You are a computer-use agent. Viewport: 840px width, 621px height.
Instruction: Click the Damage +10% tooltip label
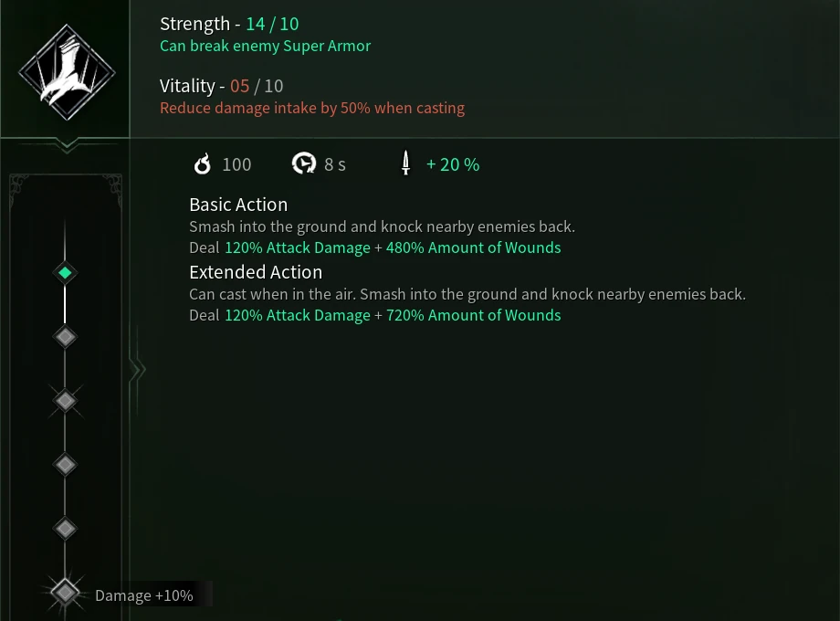tap(144, 595)
